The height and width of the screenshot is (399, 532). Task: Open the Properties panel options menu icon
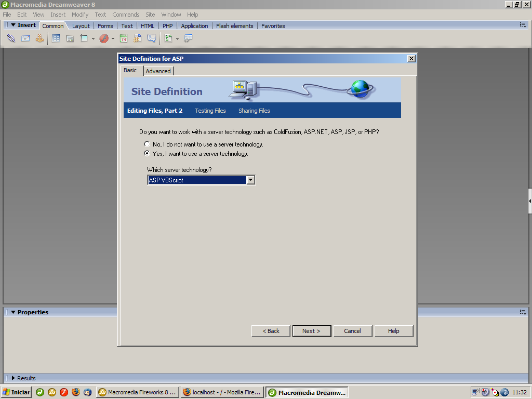pos(523,312)
